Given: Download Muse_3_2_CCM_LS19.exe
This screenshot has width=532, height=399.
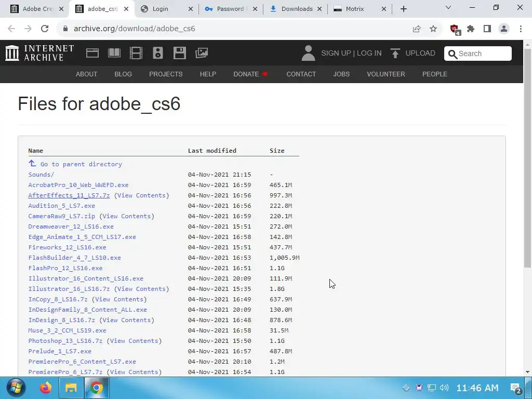Looking at the screenshot, I should 67,330.
